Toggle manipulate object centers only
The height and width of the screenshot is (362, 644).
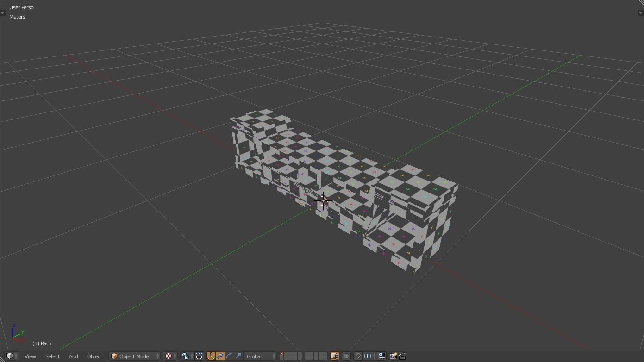(x=199, y=356)
